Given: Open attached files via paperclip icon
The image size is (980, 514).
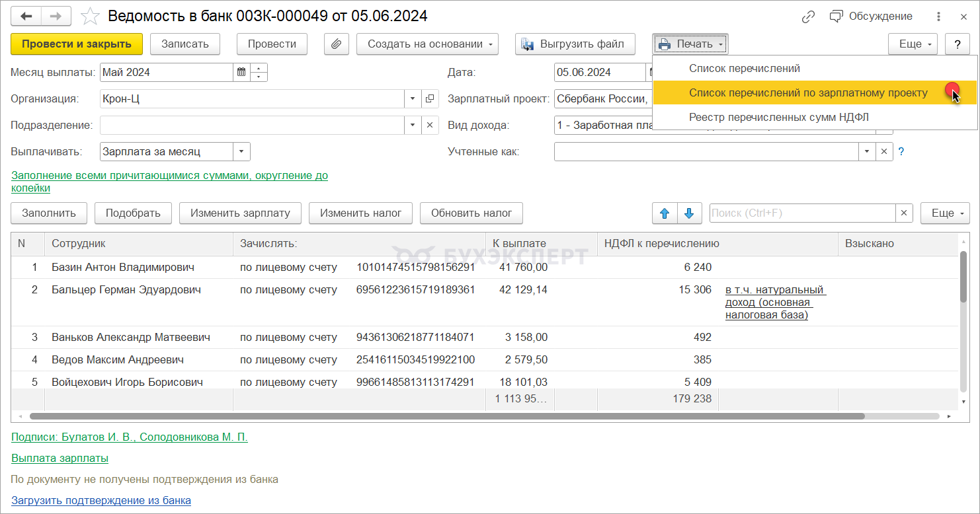Looking at the screenshot, I should tap(337, 44).
